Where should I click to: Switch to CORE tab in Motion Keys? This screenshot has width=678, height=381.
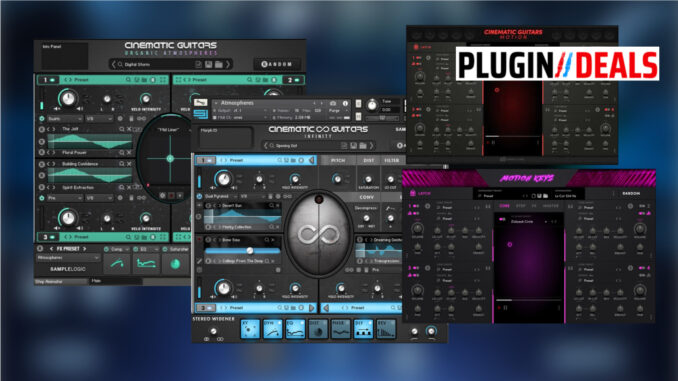point(504,206)
